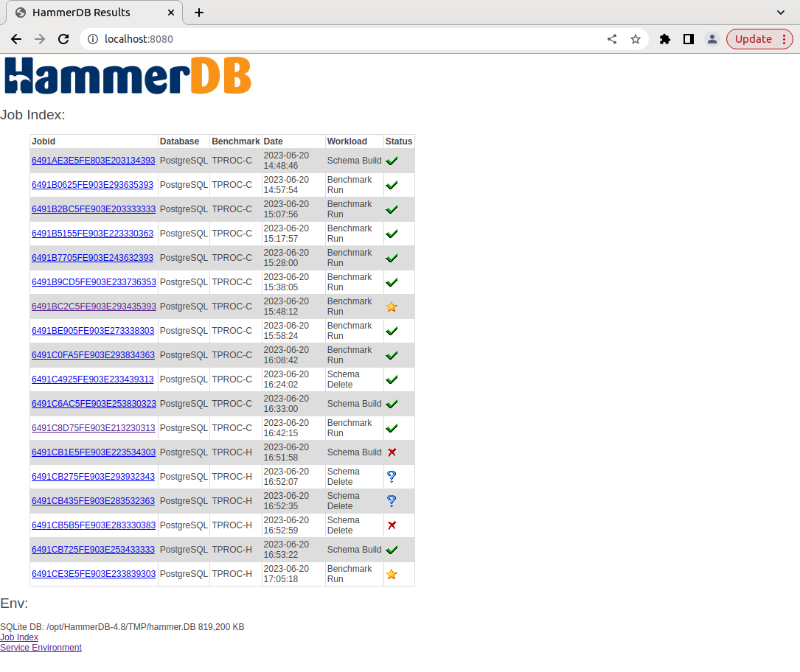Select the HammerDB Results tab
The image size is (800, 672).
click(95, 13)
